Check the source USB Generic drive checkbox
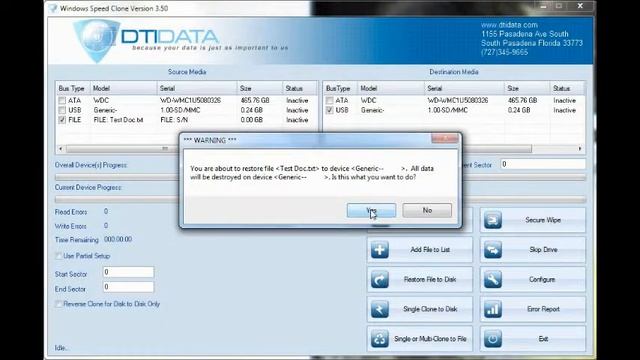The width and height of the screenshot is (640, 360). pos(62,110)
